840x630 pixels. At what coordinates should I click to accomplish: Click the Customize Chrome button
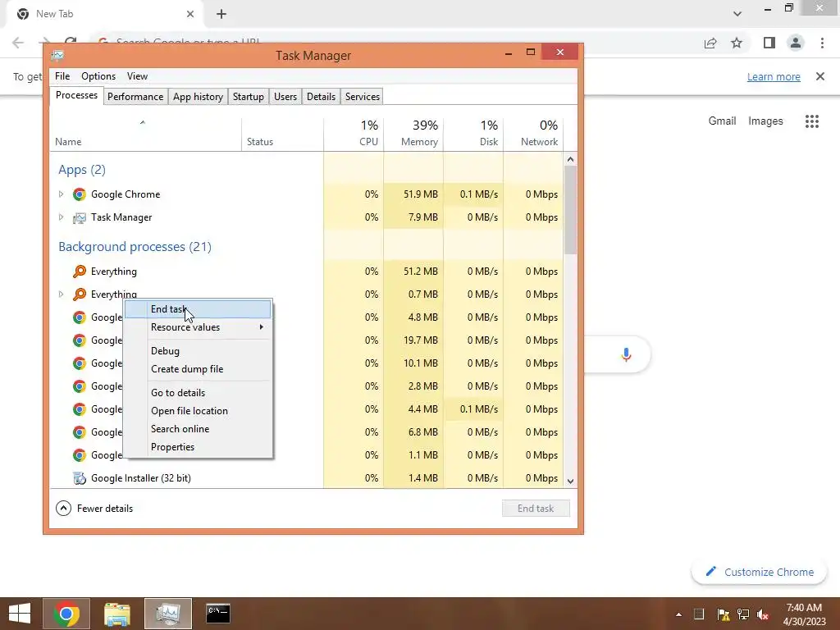(x=759, y=572)
